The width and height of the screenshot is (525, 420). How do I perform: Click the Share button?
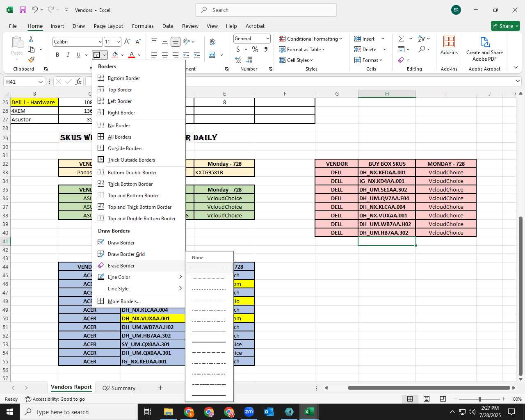[505, 26]
